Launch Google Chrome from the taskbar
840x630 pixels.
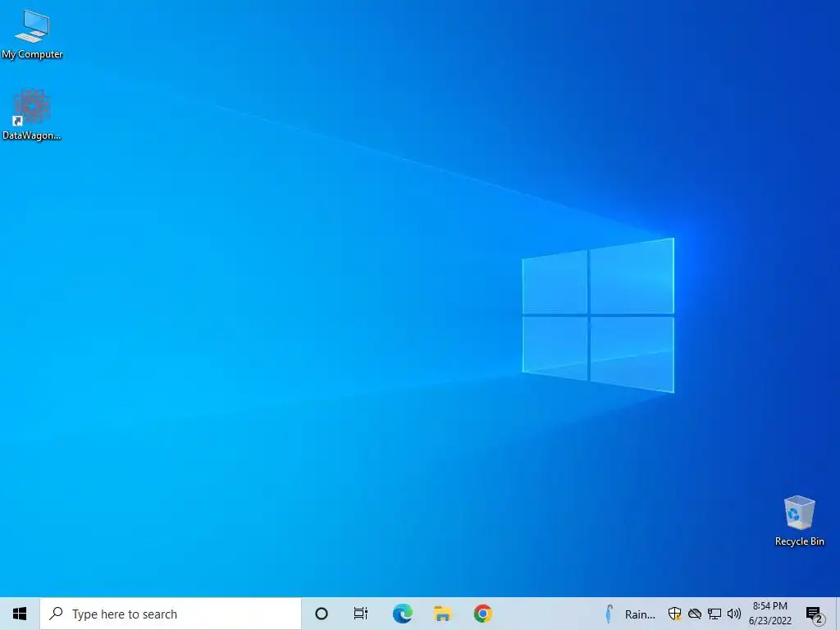[482, 614]
